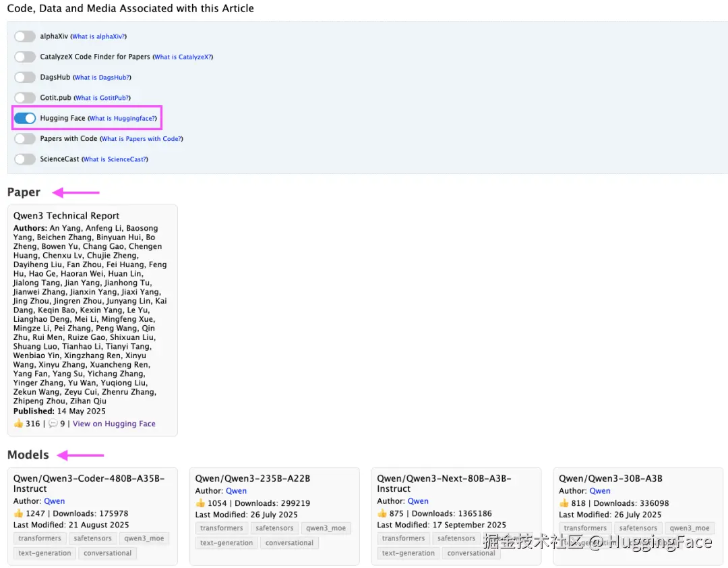Disable the Hugging Face toggle
Screen dimensions: 728x568
point(25,118)
